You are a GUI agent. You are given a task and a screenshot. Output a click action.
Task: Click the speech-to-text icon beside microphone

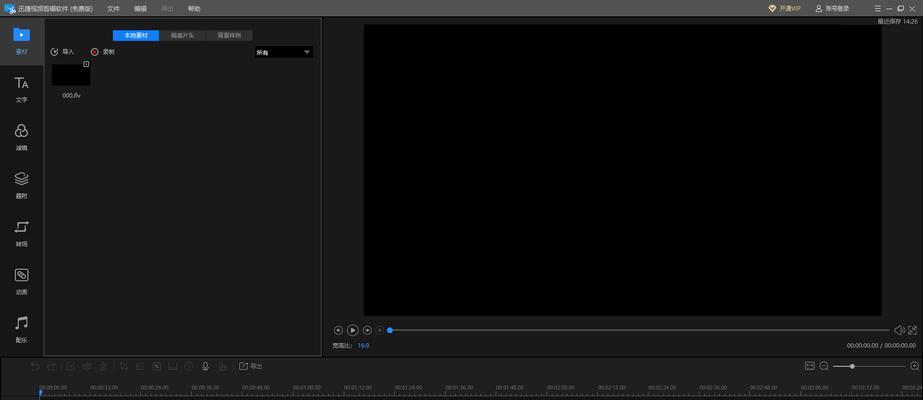(x=223, y=366)
